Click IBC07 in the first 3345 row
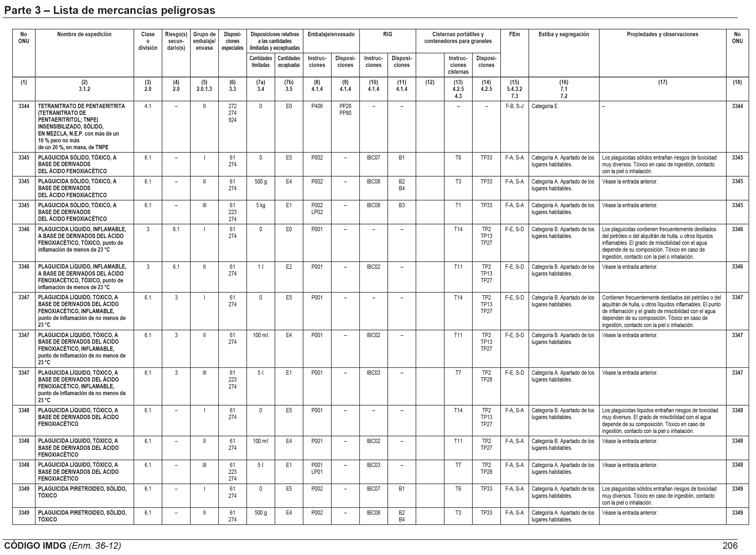756x555 pixels. pos(373,158)
